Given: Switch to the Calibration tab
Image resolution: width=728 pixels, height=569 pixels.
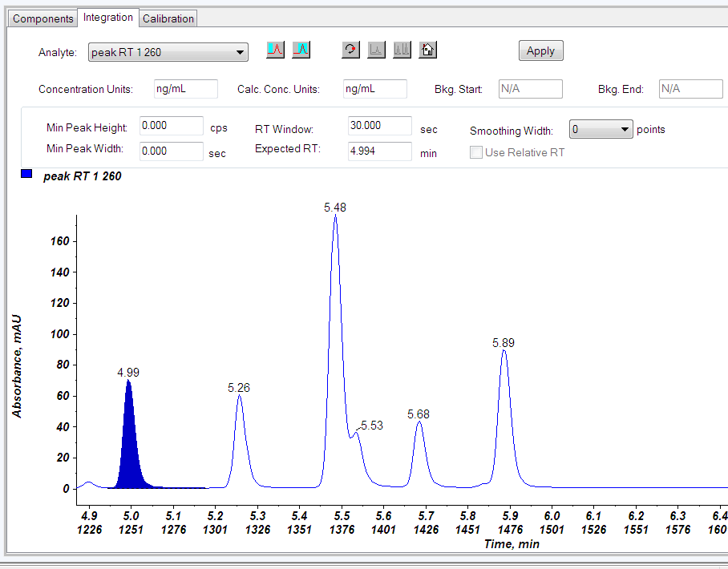Looking at the screenshot, I should 168,18.
